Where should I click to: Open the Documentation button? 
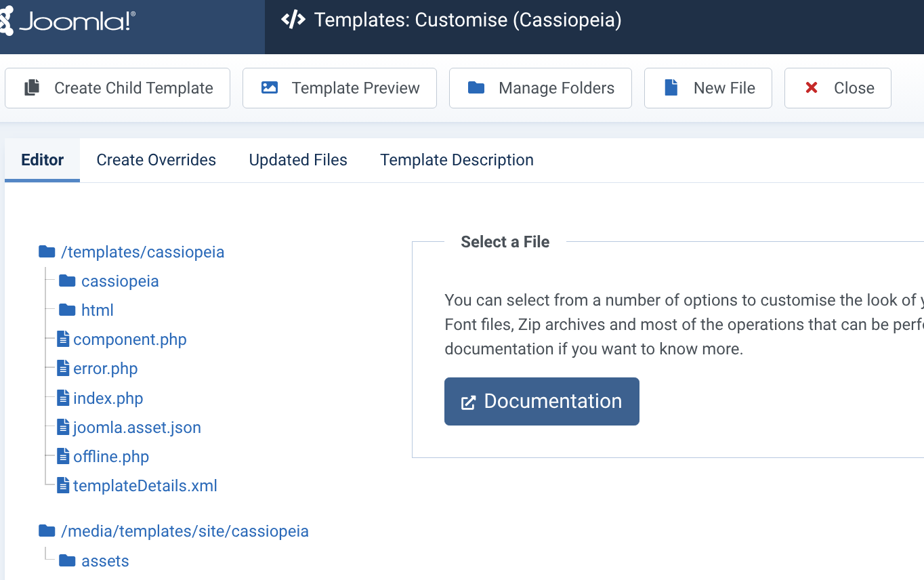[541, 402]
